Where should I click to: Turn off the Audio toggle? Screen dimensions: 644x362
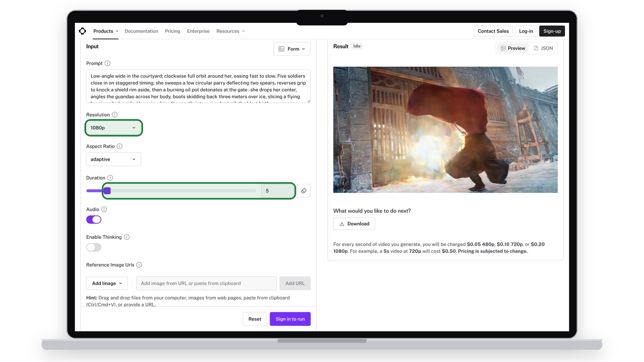pyautogui.click(x=94, y=220)
